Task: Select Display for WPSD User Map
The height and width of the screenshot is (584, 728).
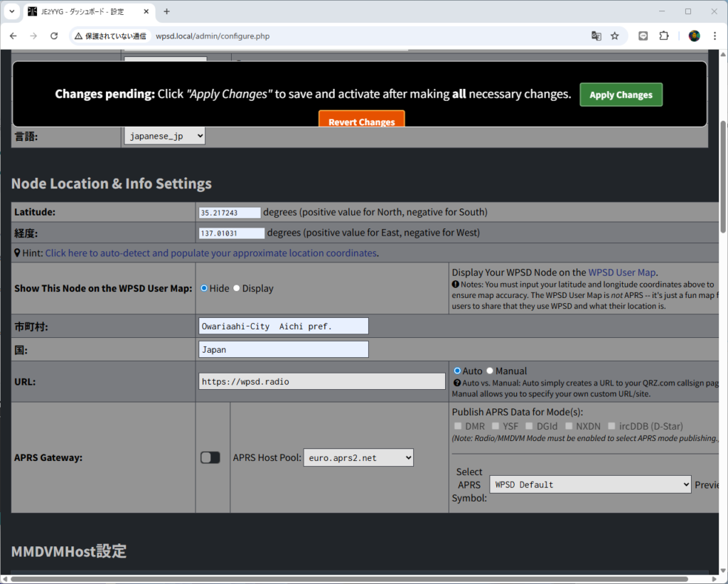Action: point(237,288)
